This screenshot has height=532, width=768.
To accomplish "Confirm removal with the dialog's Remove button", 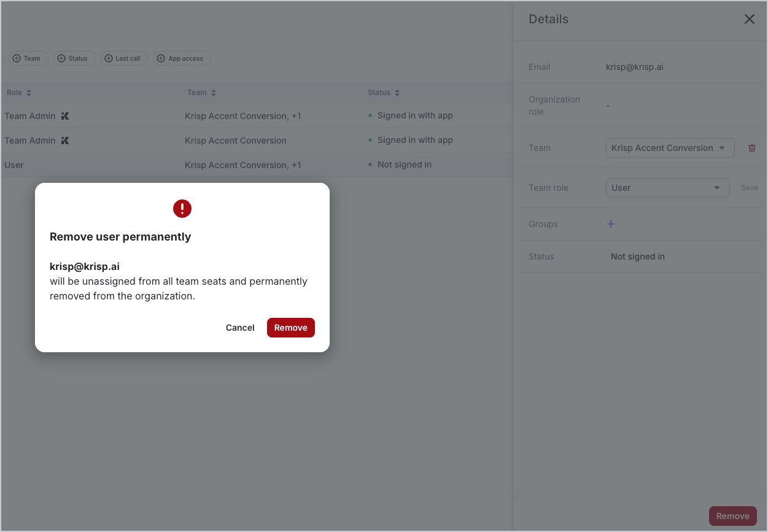I will tap(290, 328).
